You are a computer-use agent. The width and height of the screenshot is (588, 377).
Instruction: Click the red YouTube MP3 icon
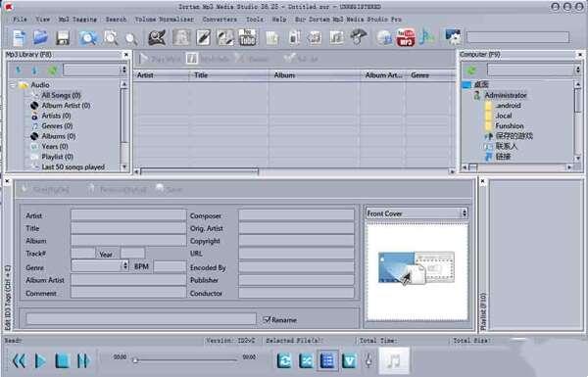[x=406, y=37]
